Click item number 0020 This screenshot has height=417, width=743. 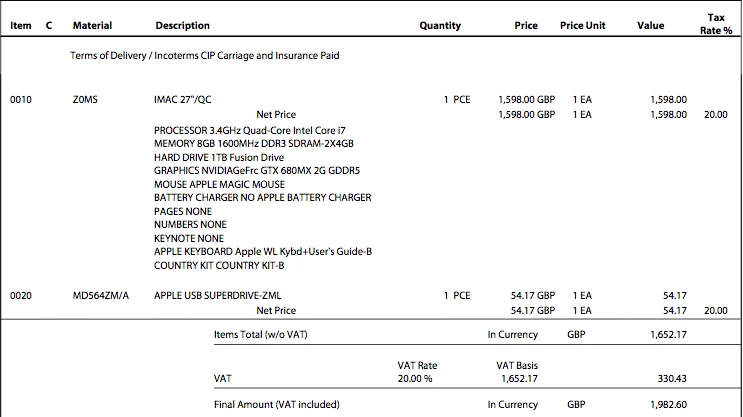click(21, 296)
